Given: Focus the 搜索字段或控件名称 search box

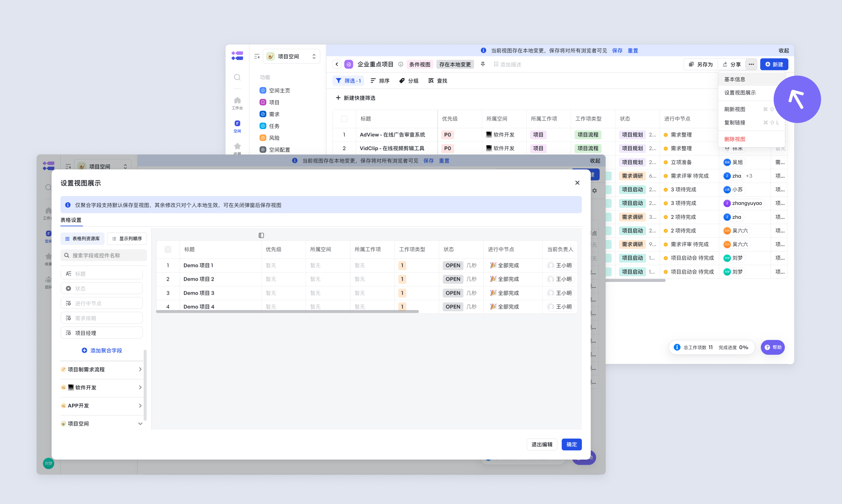Looking at the screenshot, I should [x=104, y=255].
